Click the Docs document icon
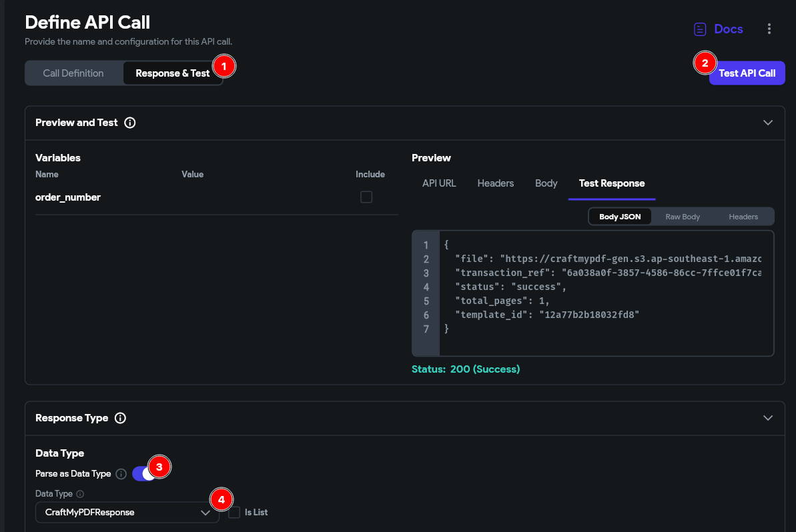The height and width of the screenshot is (532, 796). point(700,29)
